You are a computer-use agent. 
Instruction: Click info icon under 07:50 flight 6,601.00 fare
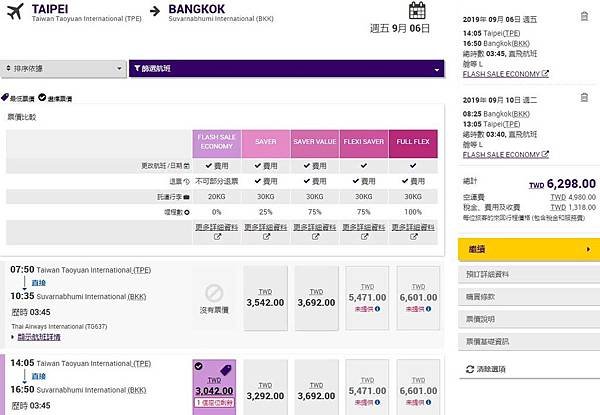(429, 309)
